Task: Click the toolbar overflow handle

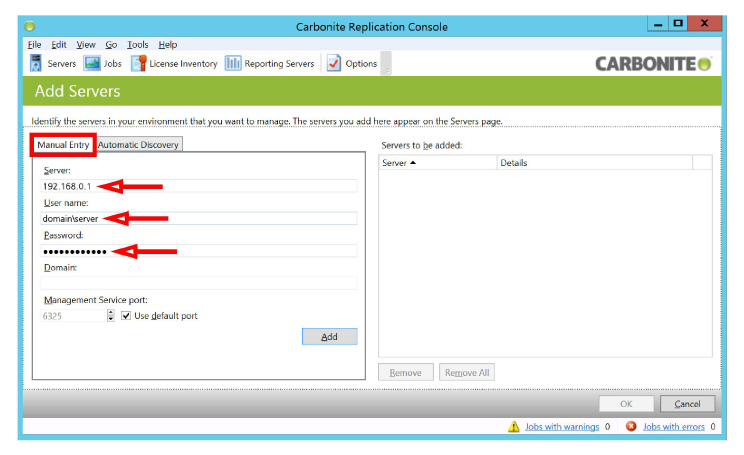Action: (387, 64)
